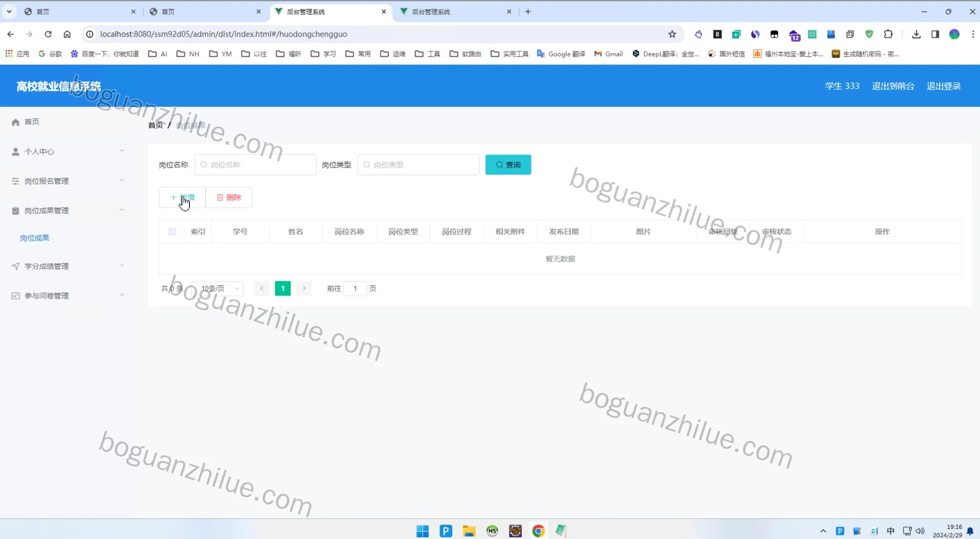Open the Windows Start menu
The width and height of the screenshot is (980, 539).
[x=423, y=531]
